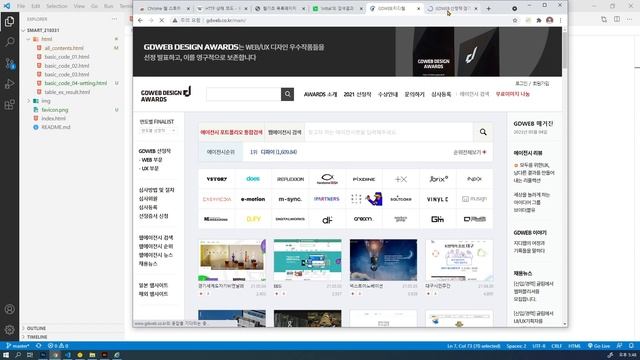
Task: Open the Run and Debug icon
Action: pyautogui.click(x=9, y=84)
